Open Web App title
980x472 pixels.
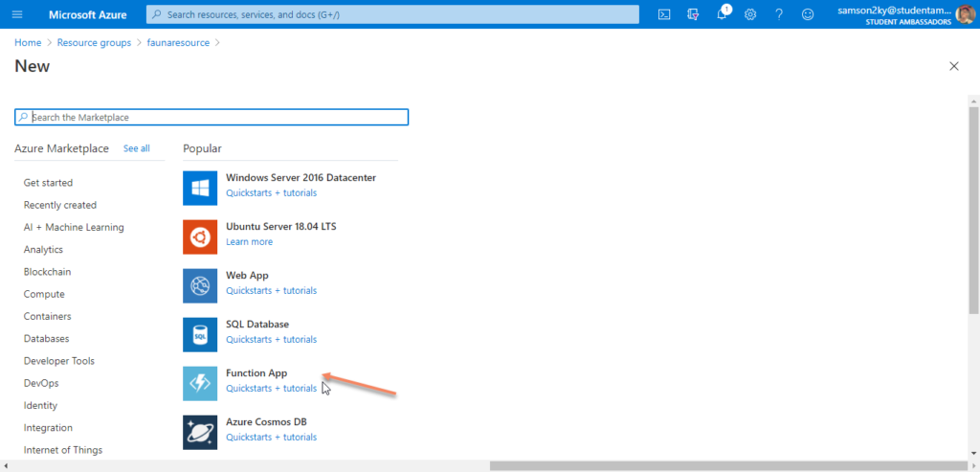pyautogui.click(x=247, y=275)
